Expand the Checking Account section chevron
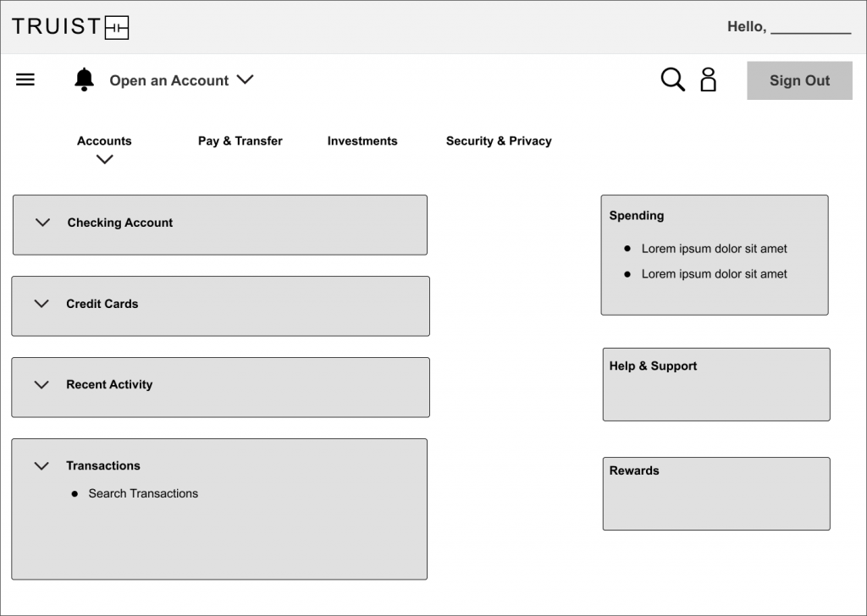The image size is (867, 616). [42, 223]
